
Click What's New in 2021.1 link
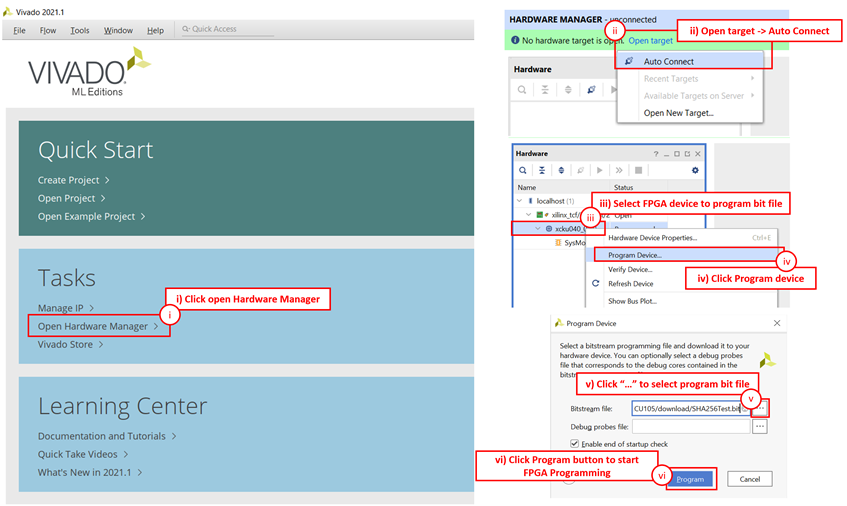(x=90, y=472)
